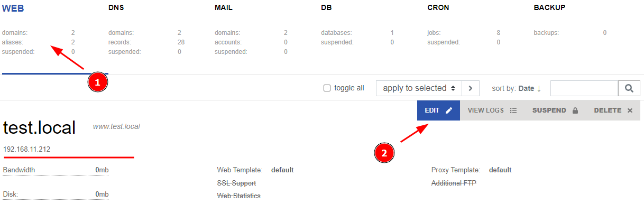Click the test.local domain name
644x222 pixels.
[39, 127]
